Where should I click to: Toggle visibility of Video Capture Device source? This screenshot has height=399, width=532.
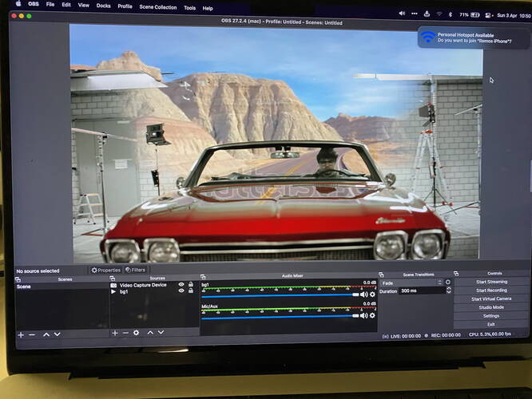[x=181, y=285]
